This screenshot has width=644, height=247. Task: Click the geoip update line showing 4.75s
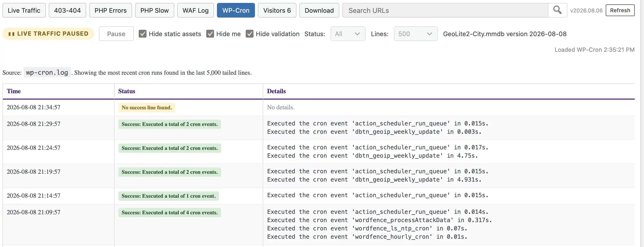[372, 156]
